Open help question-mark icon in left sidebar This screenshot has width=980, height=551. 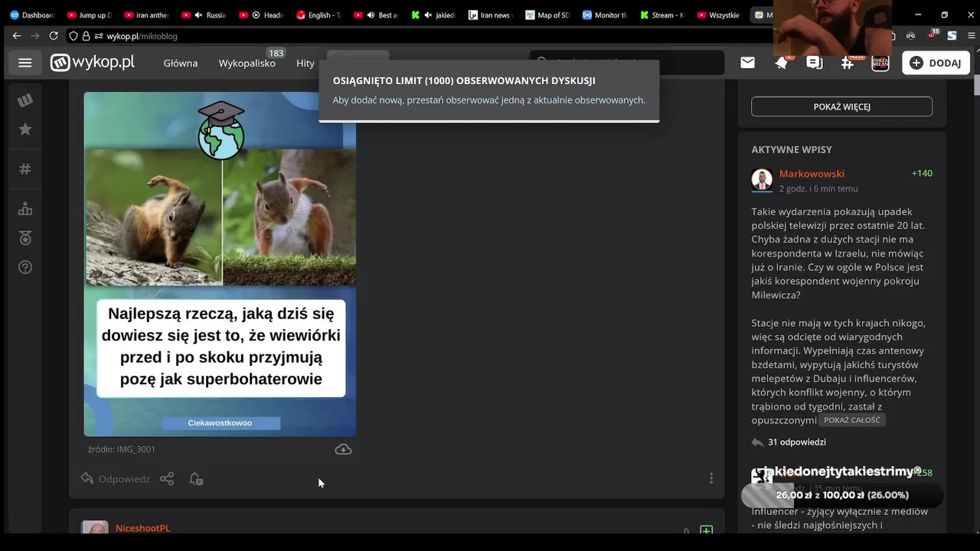(x=25, y=267)
